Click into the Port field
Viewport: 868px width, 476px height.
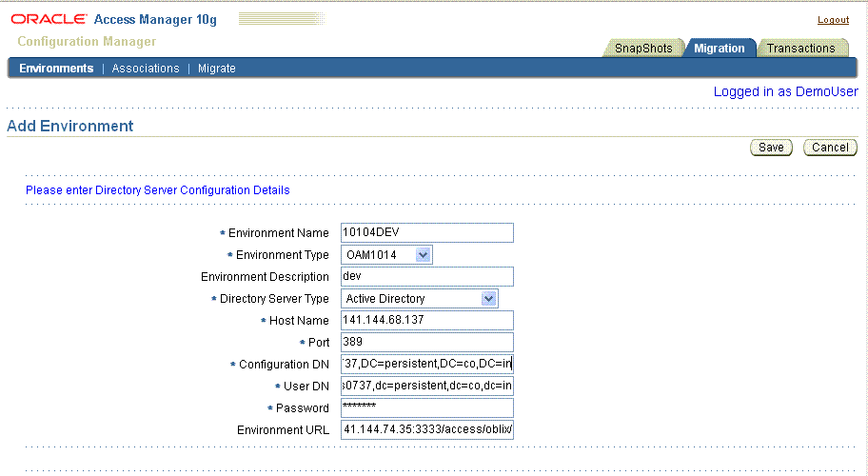pyautogui.click(x=426, y=342)
